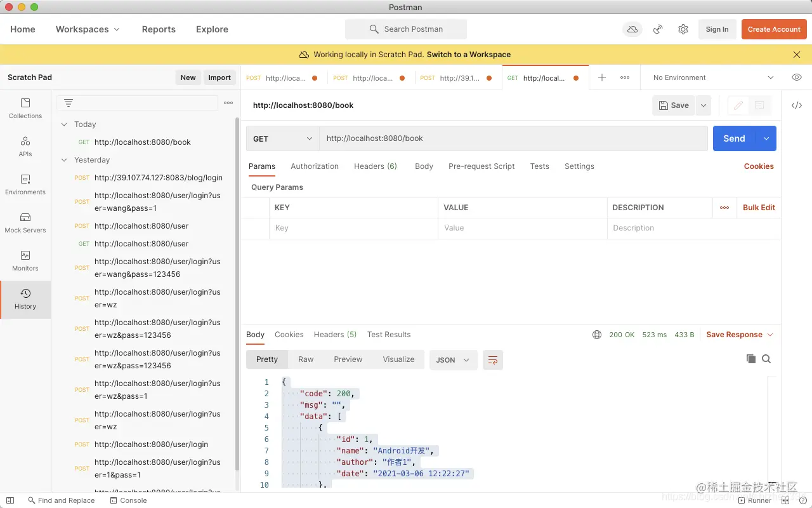This screenshot has width=812, height=508.
Task: Click the Create Account button
Action: click(x=774, y=29)
